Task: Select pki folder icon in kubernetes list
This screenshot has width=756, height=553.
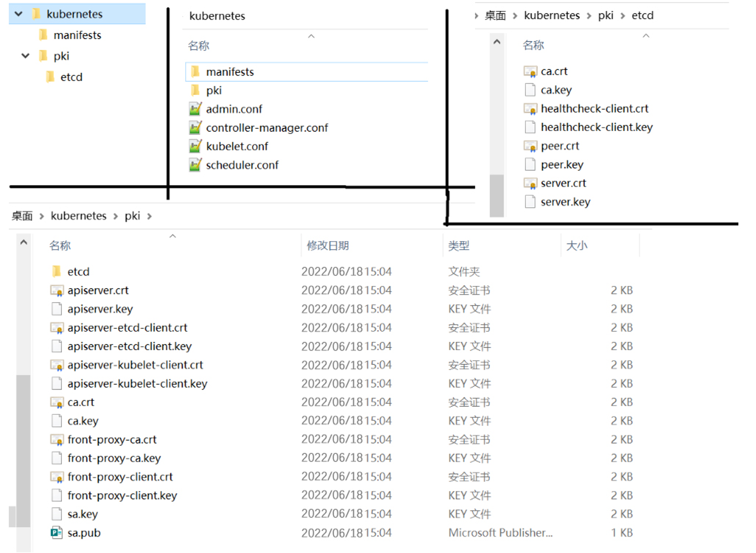Action: [195, 90]
